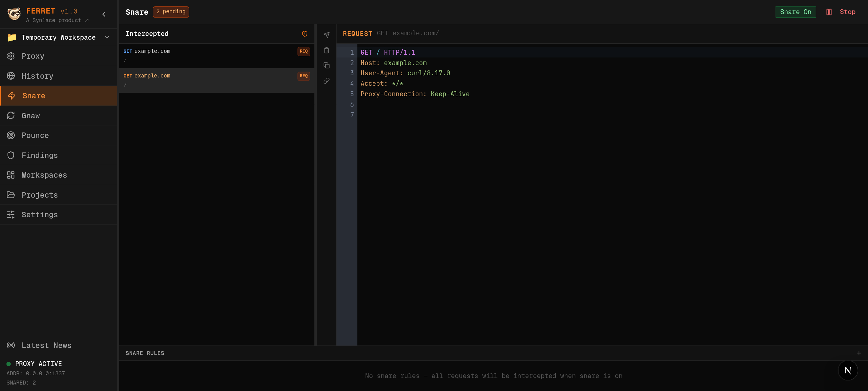Click the pause bars icon next to Stop
The image size is (868, 391).
coord(829,12)
